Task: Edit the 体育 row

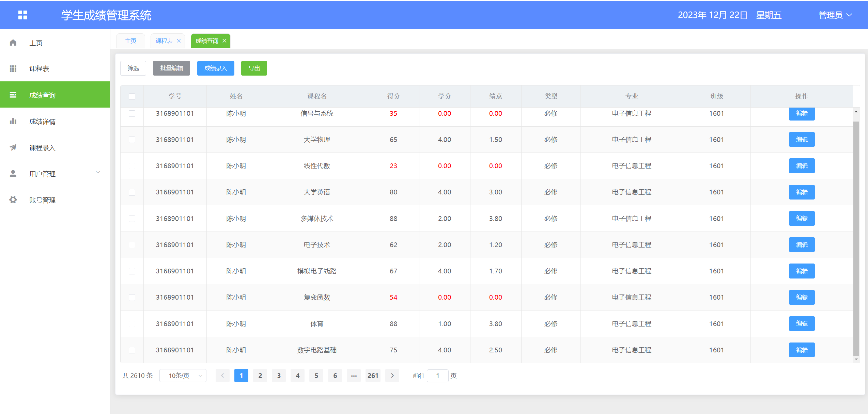Action: 802,323
